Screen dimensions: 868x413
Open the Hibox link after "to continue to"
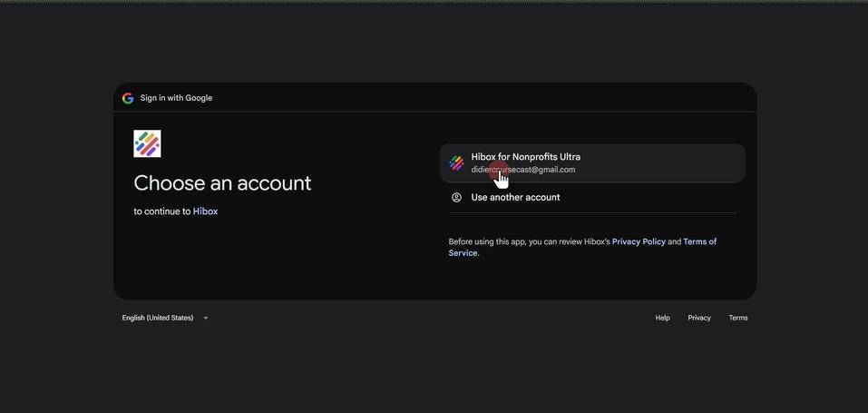pyautogui.click(x=205, y=211)
